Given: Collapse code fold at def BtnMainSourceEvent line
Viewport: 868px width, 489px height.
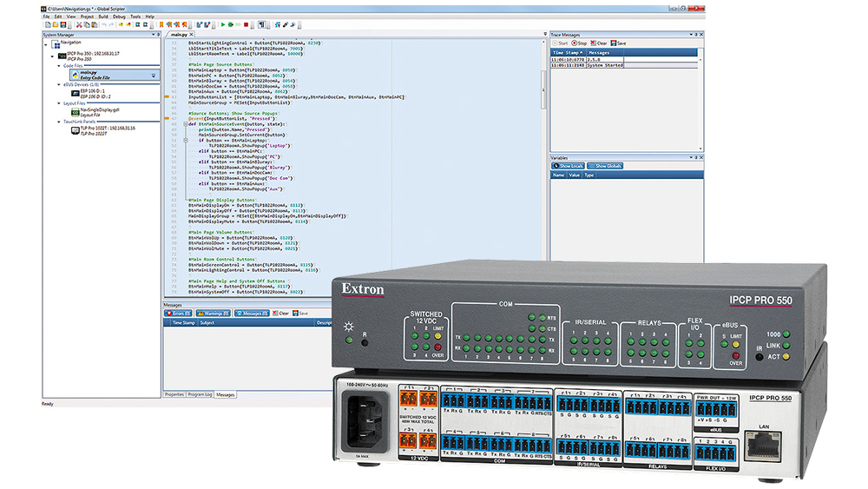Looking at the screenshot, I should 186,124.
